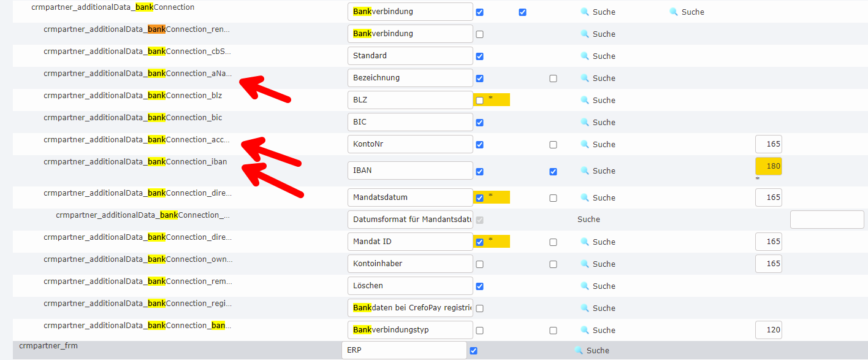Select the crmpartner_additionalData_bankConnection_blz entry
Viewport: 868px width, 360px height.
pos(132,95)
